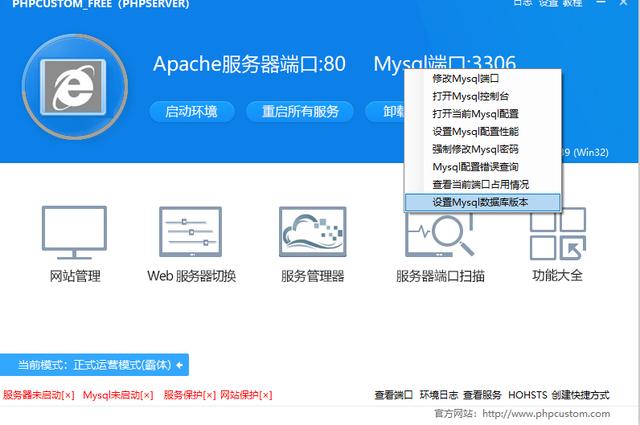The width and height of the screenshot is (640, 425).
Task: Click the 创建快捷方式 link
Action: tap(580, 395)
